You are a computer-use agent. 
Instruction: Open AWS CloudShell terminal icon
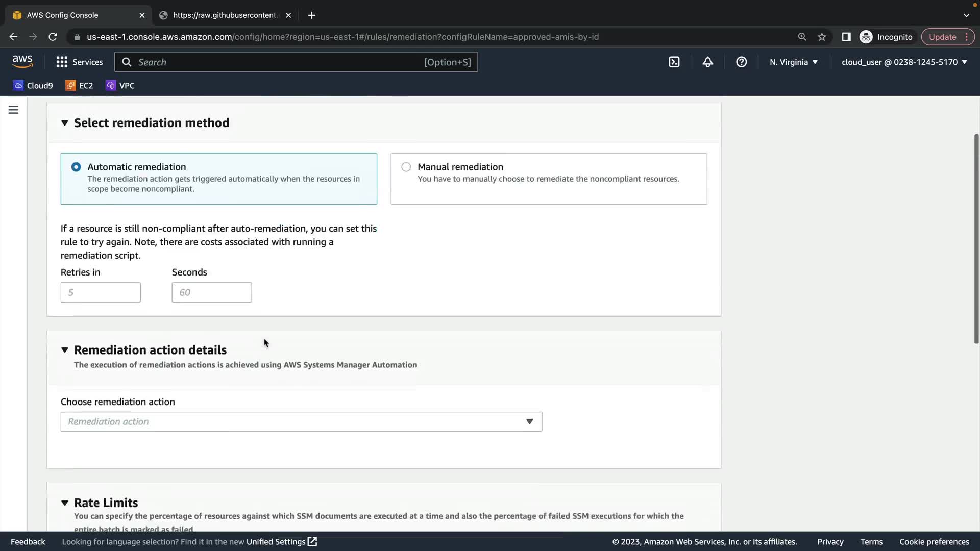point(674,62)
